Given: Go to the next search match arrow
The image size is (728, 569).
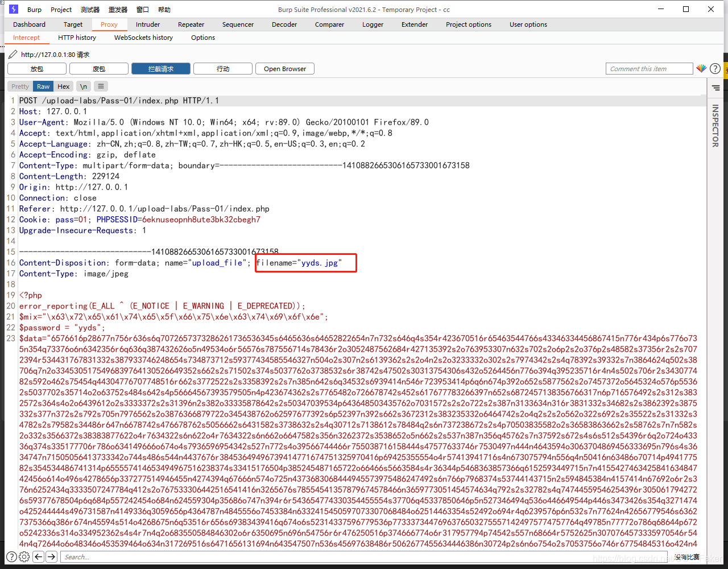Looking at the screenshot, I should pyautogui.click(x=51, y=556).
